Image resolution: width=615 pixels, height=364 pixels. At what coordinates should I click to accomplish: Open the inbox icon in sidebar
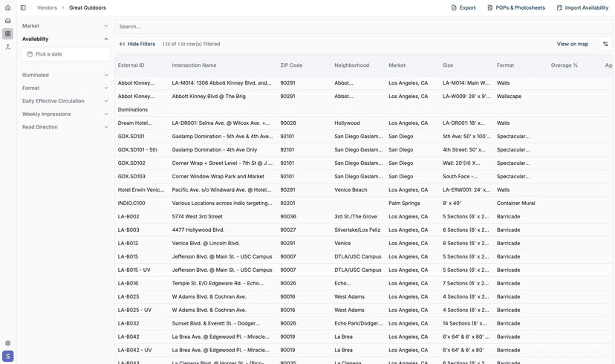coord(7,21)
